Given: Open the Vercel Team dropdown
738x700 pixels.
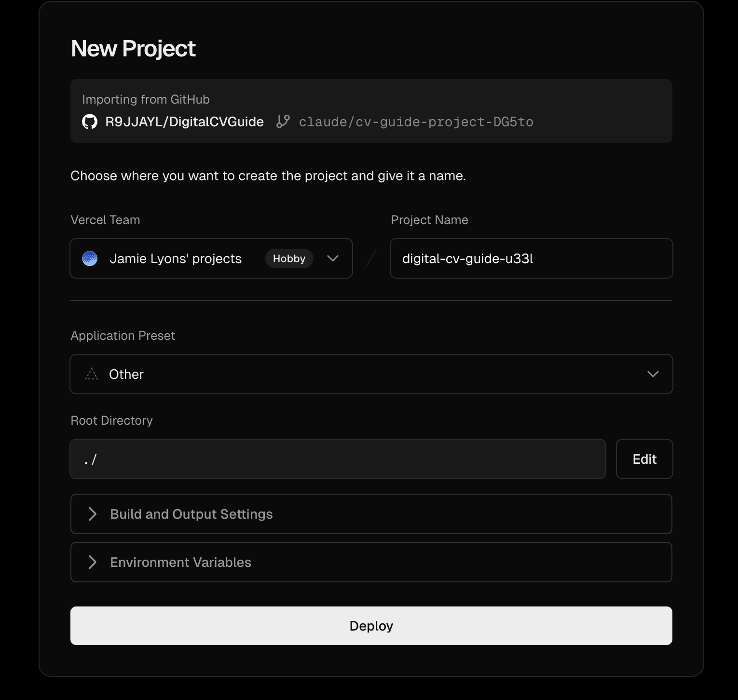Looking at the screenshot, I should (x=211, y=258).
